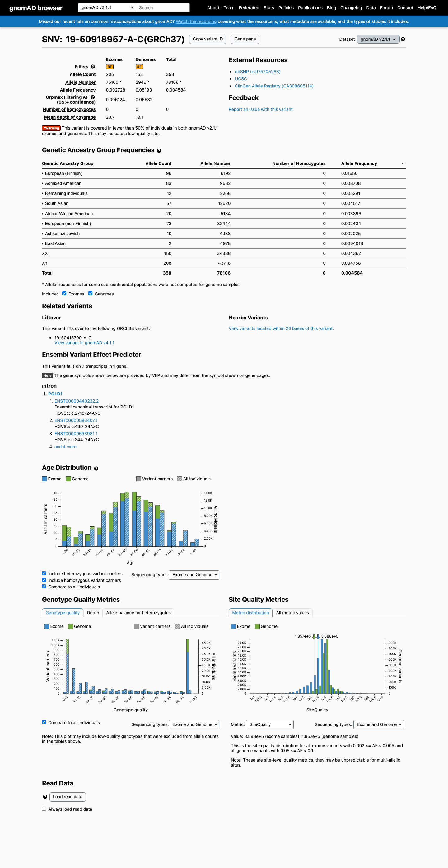
Task: Click help icon beside Load read data
Action: click(45, 797)
